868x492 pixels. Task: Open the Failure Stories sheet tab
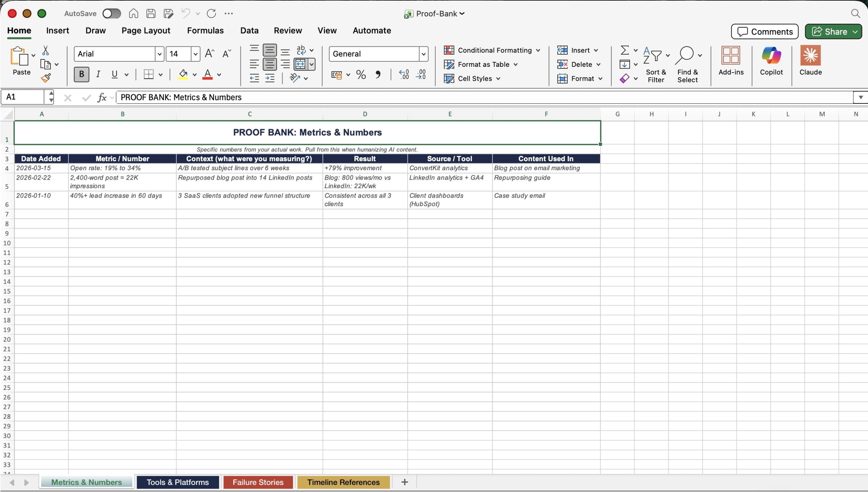[x=258, y=482]
